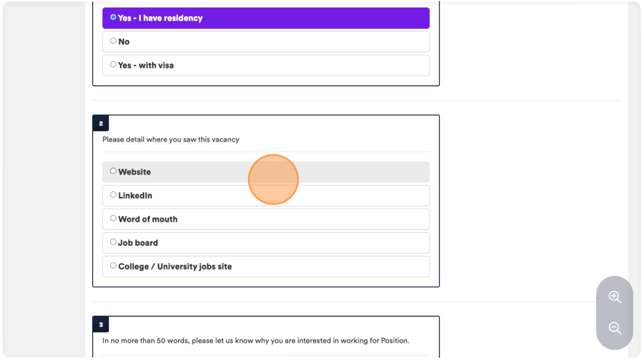Select the LinkedIn radio button
Viewport: 644px width, 360px height.
[113, 195]
